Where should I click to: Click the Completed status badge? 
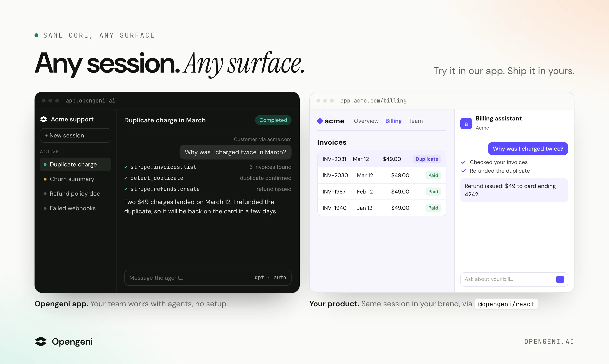pos(273,120)
